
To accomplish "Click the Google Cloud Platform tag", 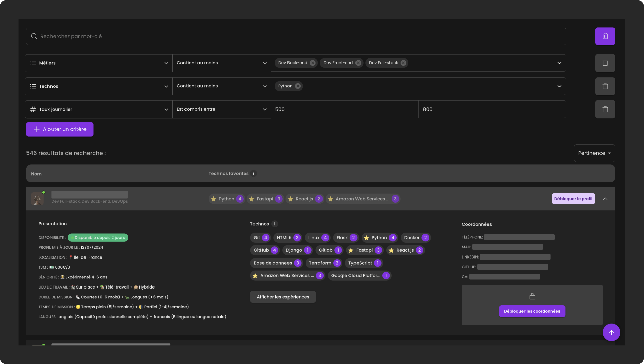I will pyautogui.click(x=359, y=276).
